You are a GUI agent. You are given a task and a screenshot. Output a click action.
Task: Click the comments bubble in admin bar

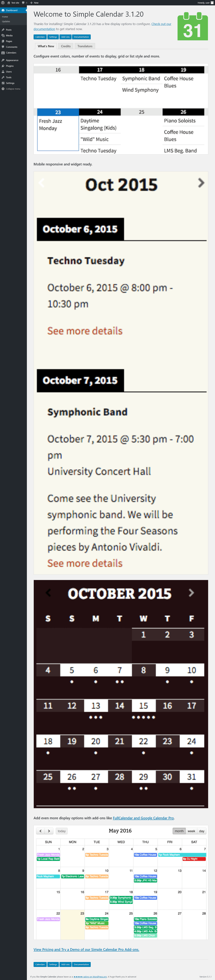24,3
